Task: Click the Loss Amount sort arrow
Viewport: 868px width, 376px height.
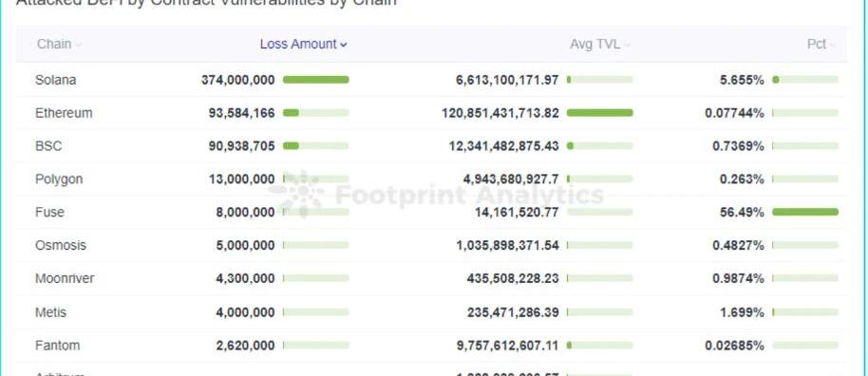Action: 343,45
